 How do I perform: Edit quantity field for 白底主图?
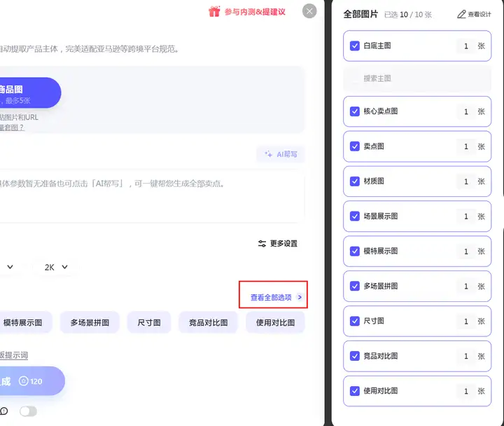click(x=466, y=46)
